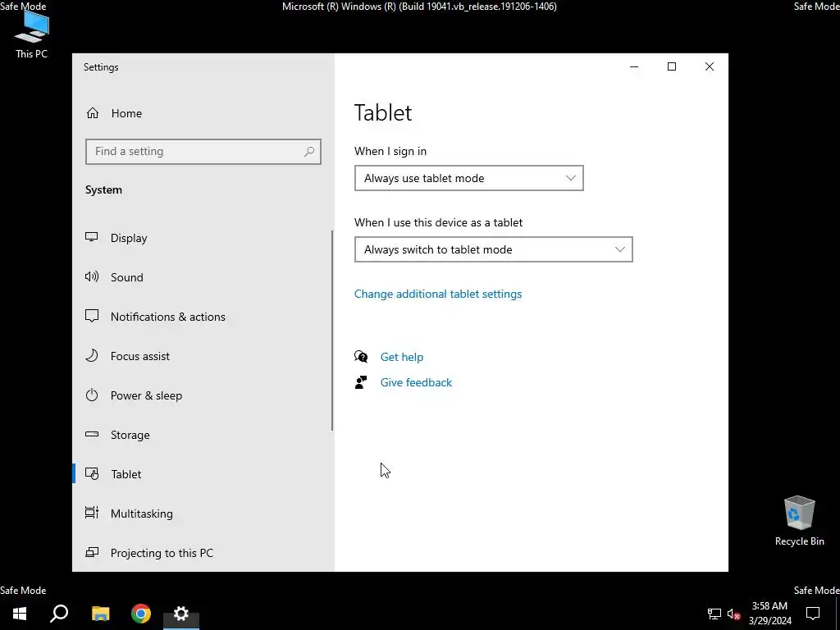Image resolution: width=840 pixels, height=630 pixels.
Task: Click the Give feedback link
Action: (x=416, y=382)
